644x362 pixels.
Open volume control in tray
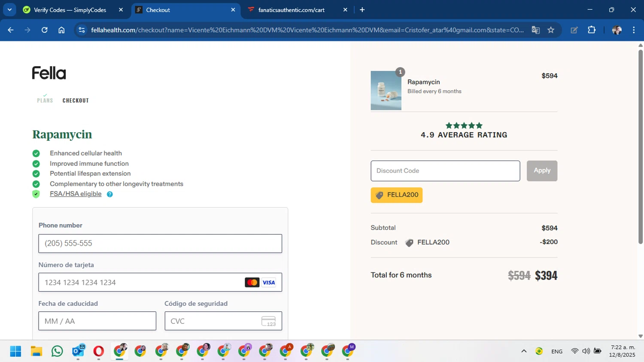(x=586, y=351)
